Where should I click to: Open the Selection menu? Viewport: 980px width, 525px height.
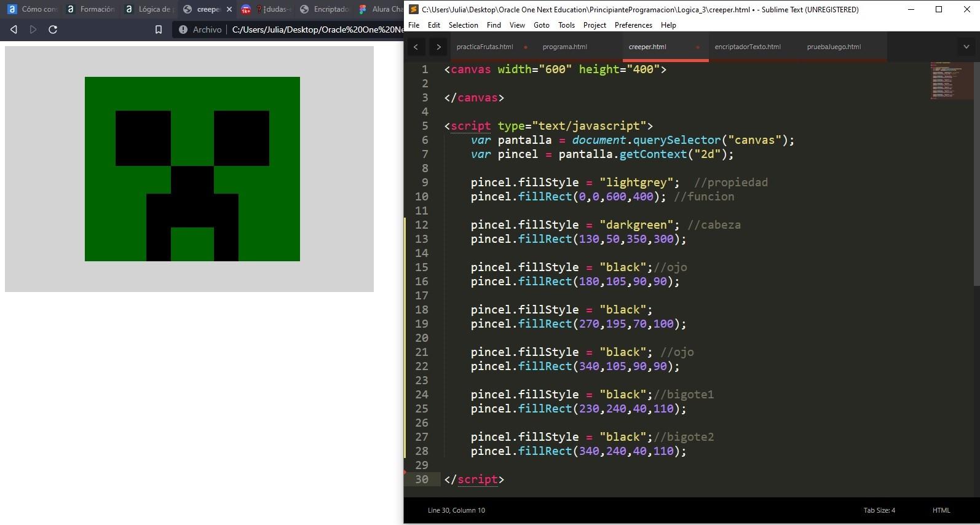pos(464,25)
